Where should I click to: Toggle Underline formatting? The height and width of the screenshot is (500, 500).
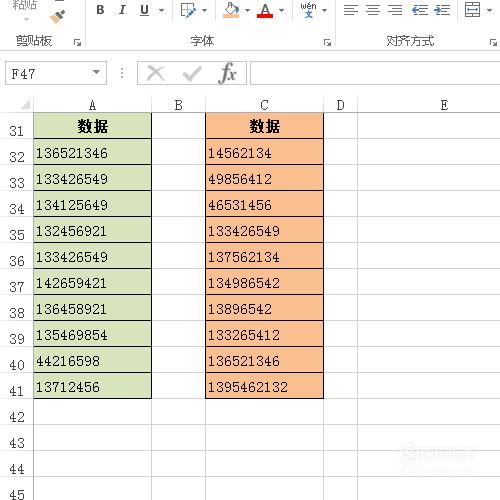pyautogui.click(x=144, y=10)
